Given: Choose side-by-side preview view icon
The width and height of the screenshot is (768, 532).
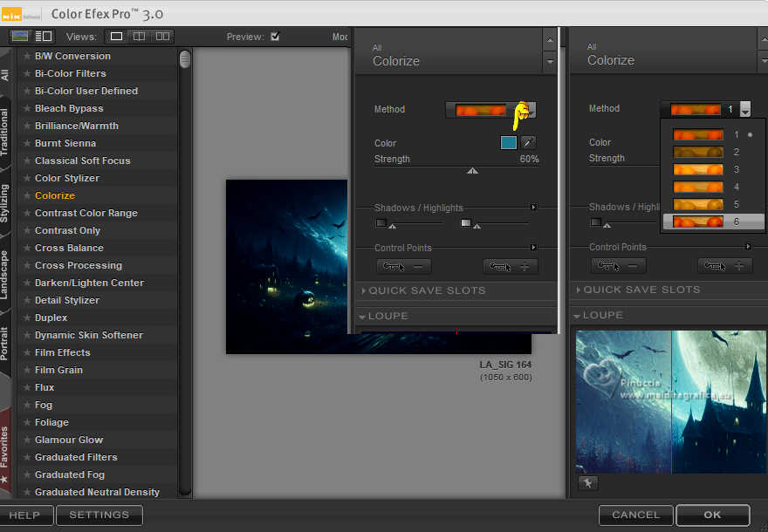Looking at the screenshot, I should click(162, 37).
